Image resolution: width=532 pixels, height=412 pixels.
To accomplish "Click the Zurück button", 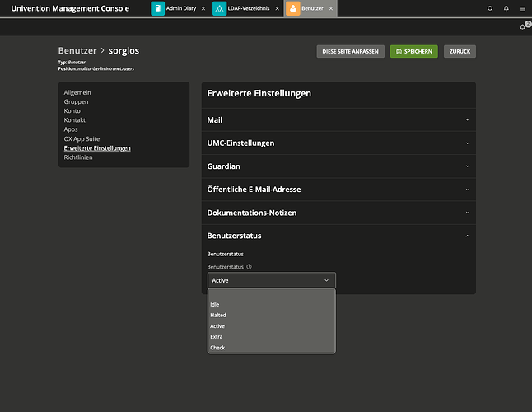I will 459,51.
